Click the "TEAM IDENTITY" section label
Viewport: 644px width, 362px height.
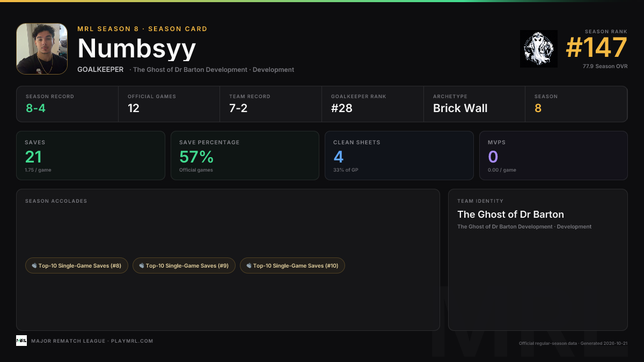pyautogui.click(x=480, y=201)
